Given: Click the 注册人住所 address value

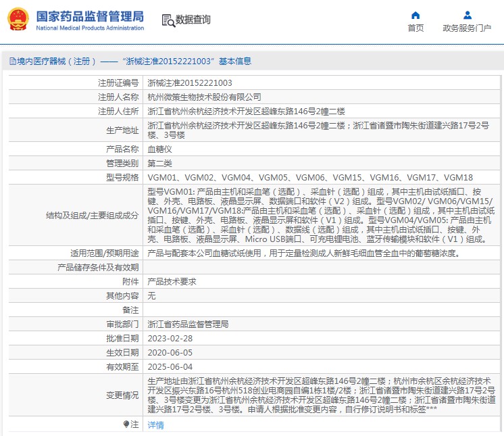Looking at the screenshot, I should coord(246,112).
